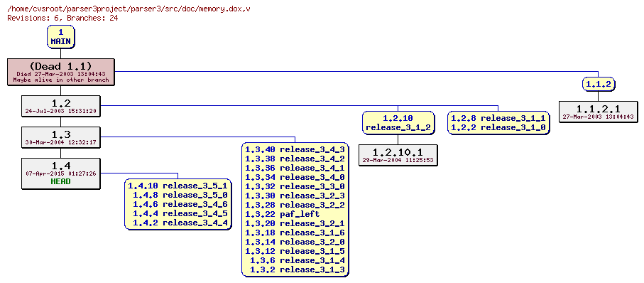The height and width of the screenshot is (283, 644).
Task: Click 'Maybe alive in other branch' note
Action: click(61, 80)
